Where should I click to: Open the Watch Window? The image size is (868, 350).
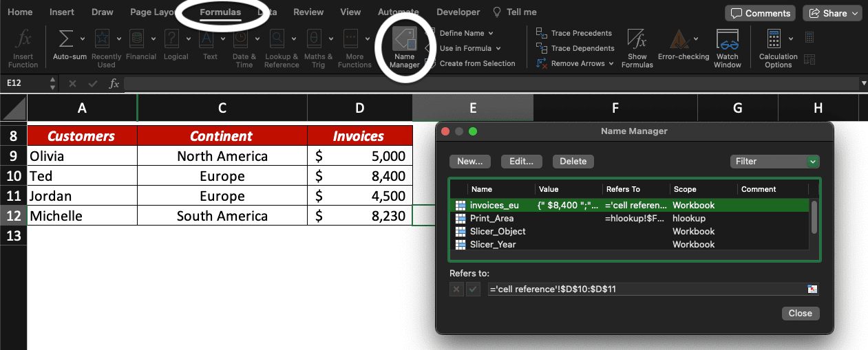click(x=727, y=47)
